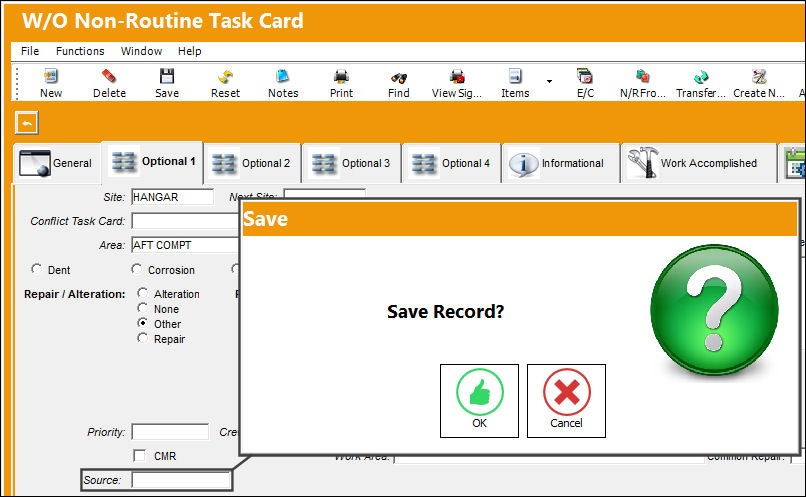Select the Optional 1 tab
Viewport: 806px width, 497px height.
coord(153,161)
